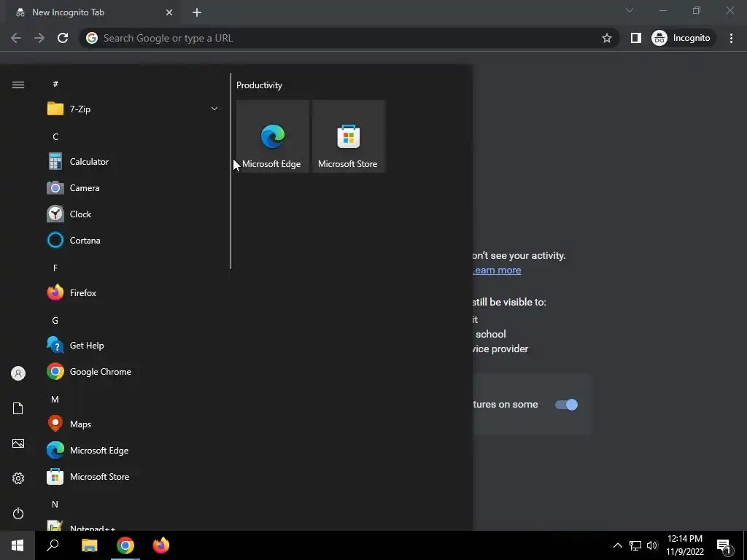
Task: Open Microsoft Edge in the app list
Action: point(132,451)
